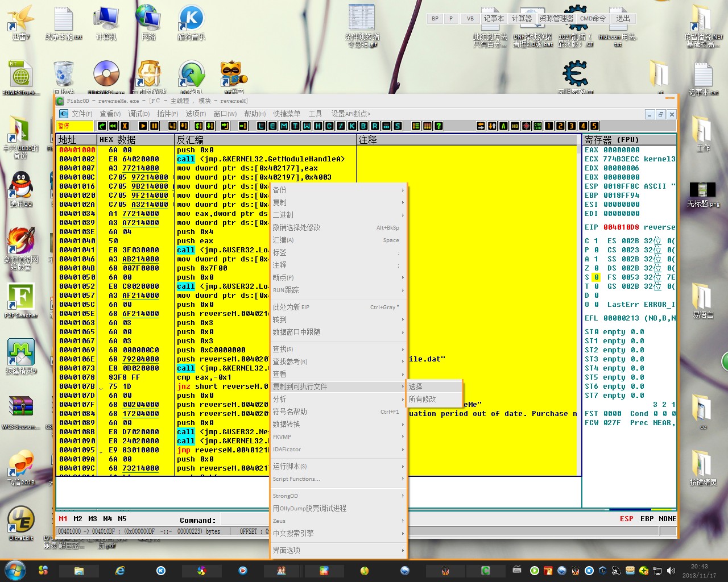Open Breakpoints window with B icon
This screenshot has height=582, width=728.
(x=363, y=126)
